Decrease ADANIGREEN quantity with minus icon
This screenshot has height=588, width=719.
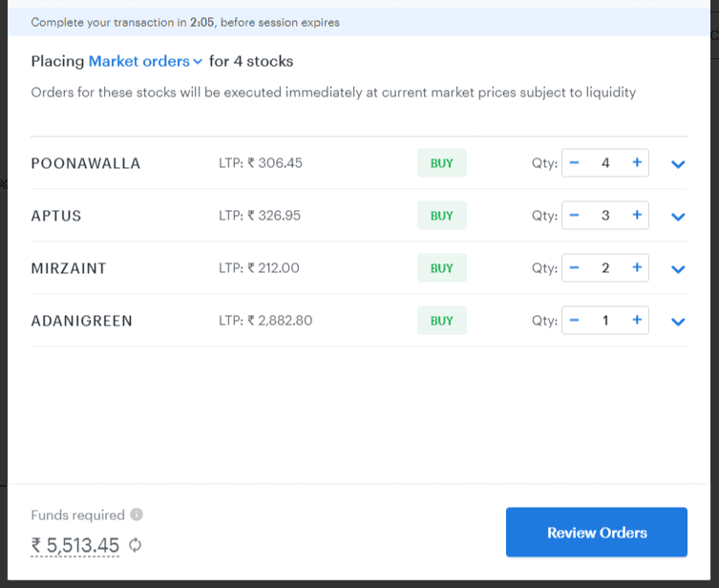coord(574,321)
